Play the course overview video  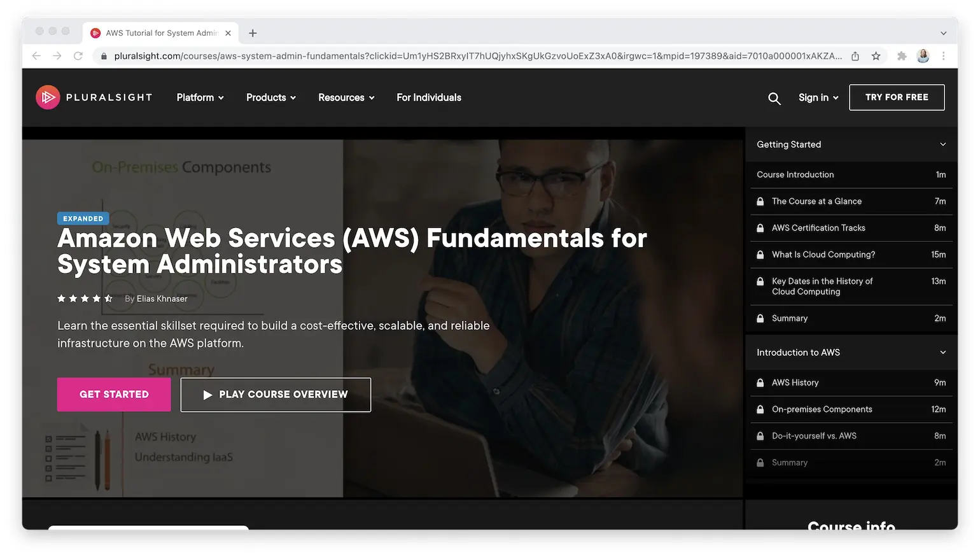276,395
